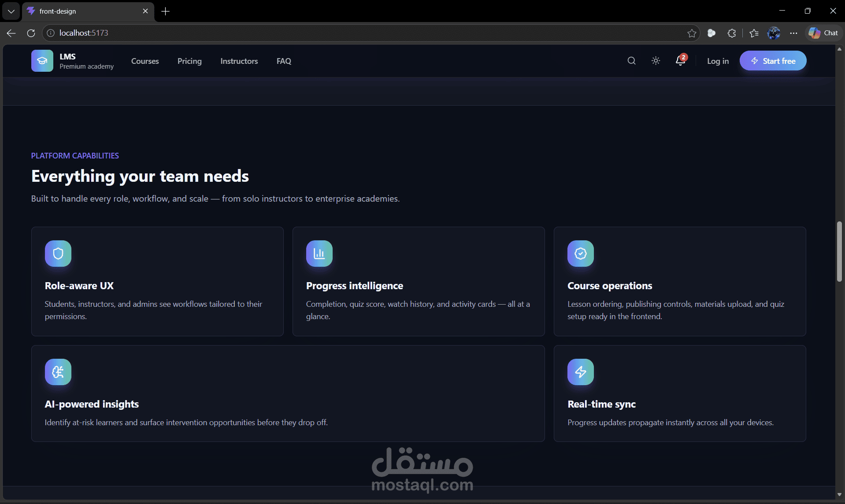Screen dimensions: 845x504
Task: Click the AI-powered insights card title
Action: pos(92,404)
